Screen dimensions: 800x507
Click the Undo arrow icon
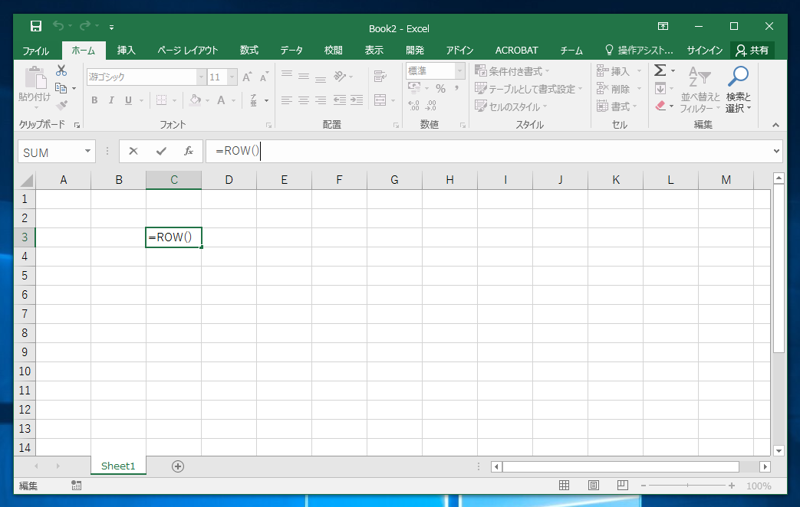tap(58, 26)
